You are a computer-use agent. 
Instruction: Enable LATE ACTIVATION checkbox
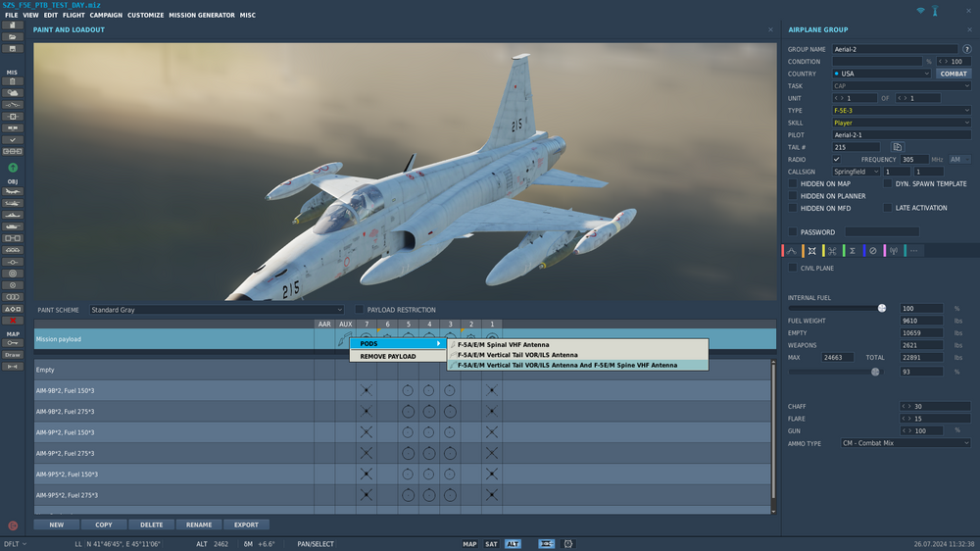[888, 208]
